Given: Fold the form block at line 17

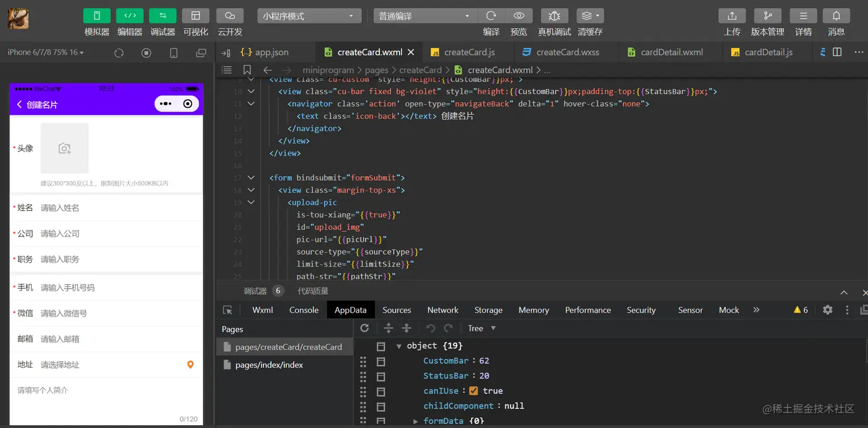Looking at the screenshot, I should (x=251, y=178).
